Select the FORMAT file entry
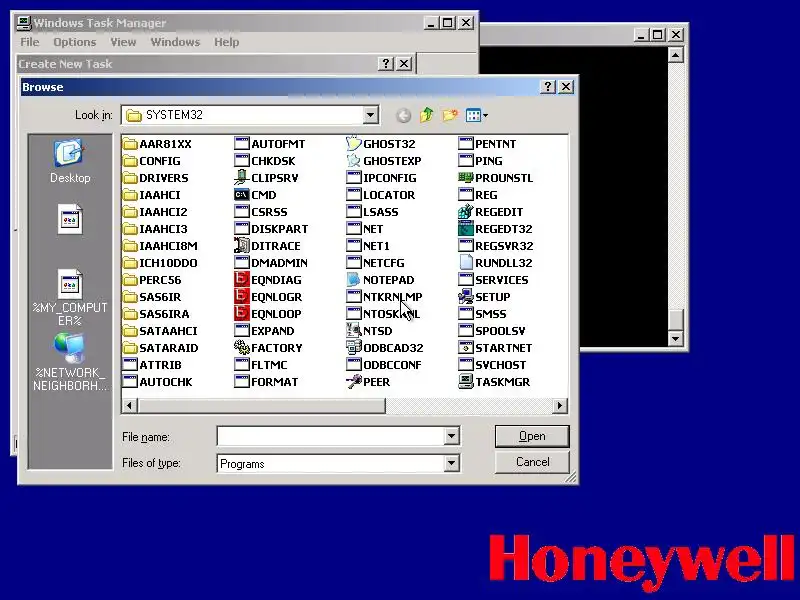The width and height of the screenshot is (800, 600). point(266,382)
